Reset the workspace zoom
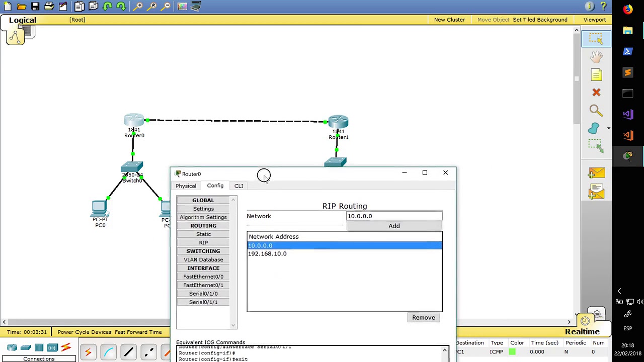Viewport: 644px width, 362px height. 152,7
